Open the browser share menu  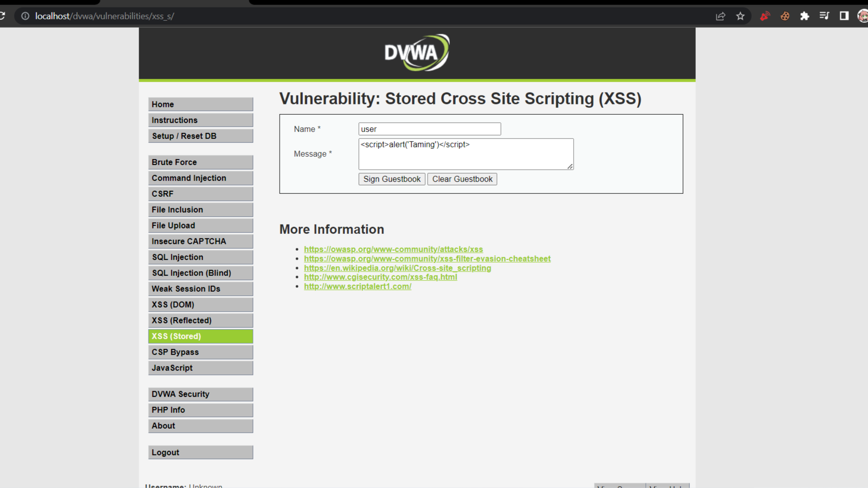(x=721, y=16)
